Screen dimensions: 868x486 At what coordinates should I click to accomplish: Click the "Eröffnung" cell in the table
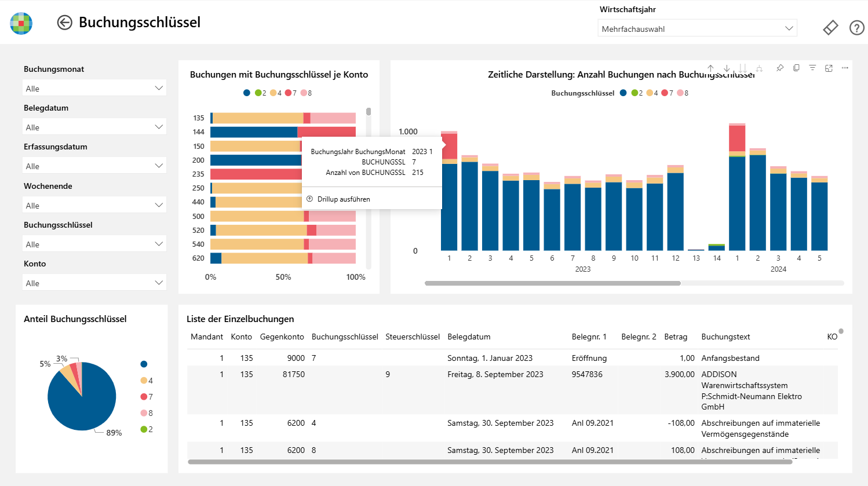(589, 358)
